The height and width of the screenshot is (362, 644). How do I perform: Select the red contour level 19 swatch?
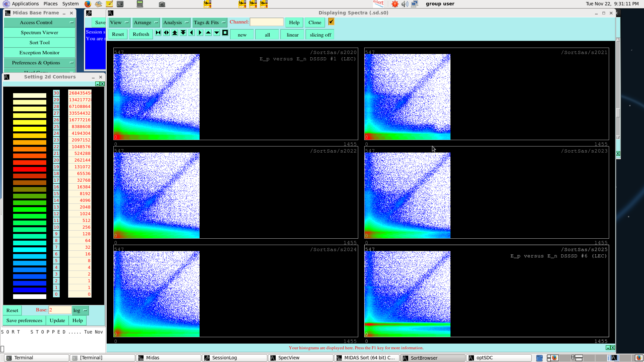coord(30,169)
